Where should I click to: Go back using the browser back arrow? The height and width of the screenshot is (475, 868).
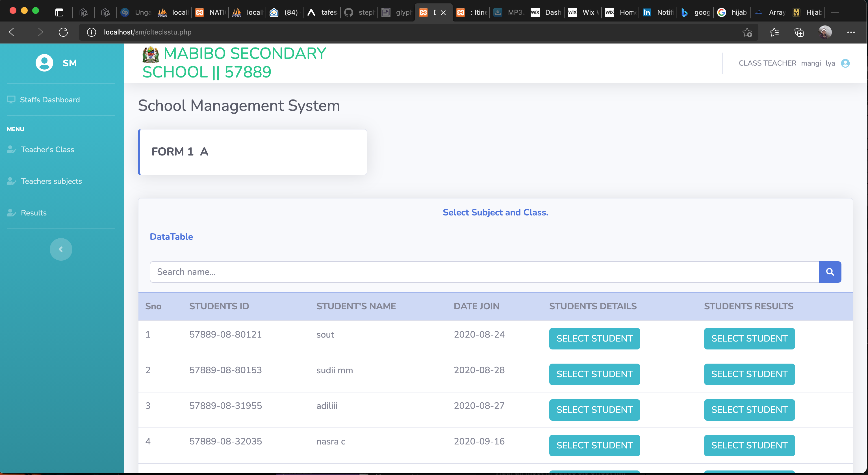coord(14,32)
